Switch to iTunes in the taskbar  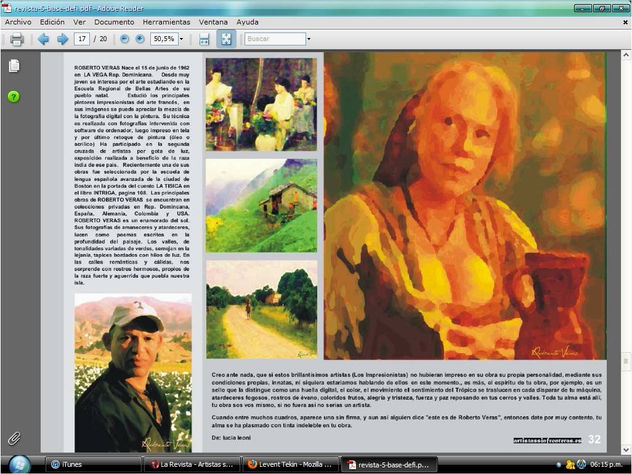93,464
